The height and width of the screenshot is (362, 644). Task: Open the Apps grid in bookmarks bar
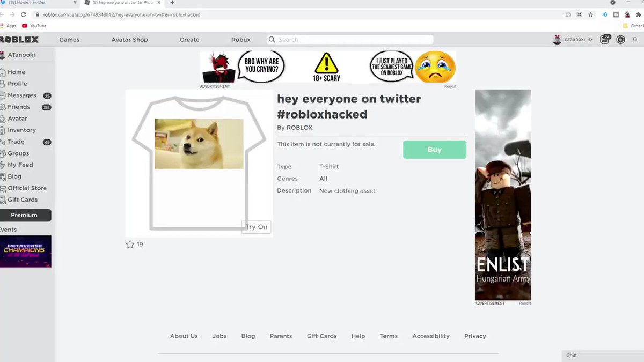[8, 26]
